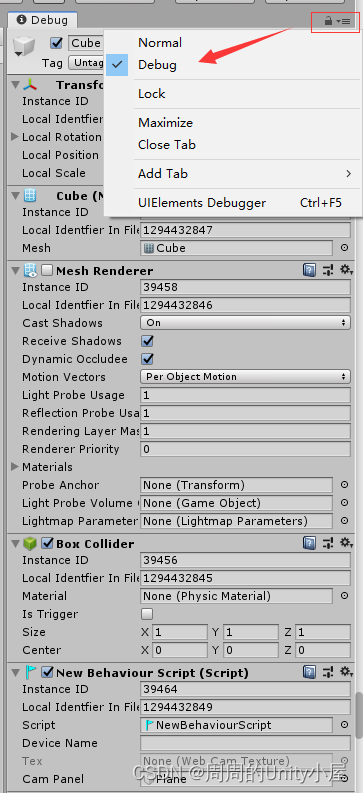The width and height of the screenshot is (363, 793).
Task: Open Box Collider preset icon
Action: tap(328, 544)
